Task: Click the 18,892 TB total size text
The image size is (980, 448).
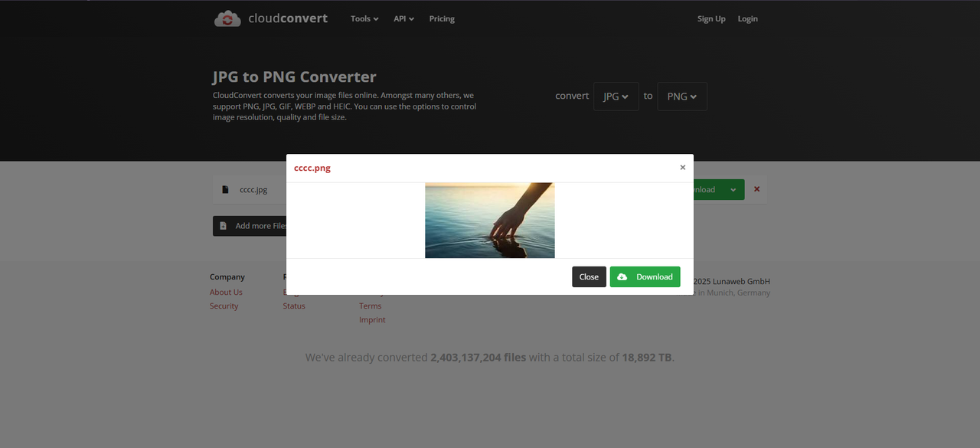Action: 647,357
